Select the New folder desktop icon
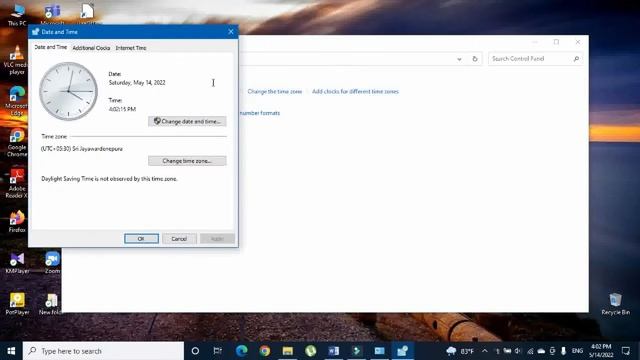This screenshot has width=640, height=360. 51,304
